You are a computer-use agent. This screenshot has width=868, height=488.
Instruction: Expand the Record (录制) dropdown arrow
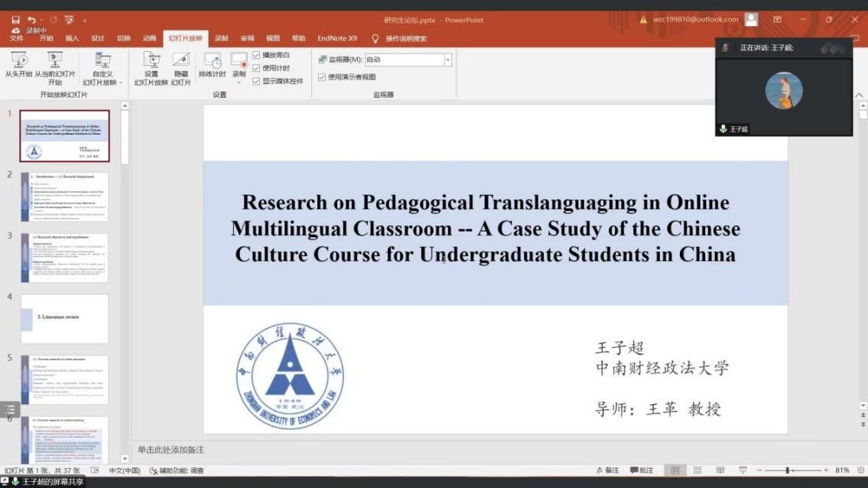(x=239, y=82)
